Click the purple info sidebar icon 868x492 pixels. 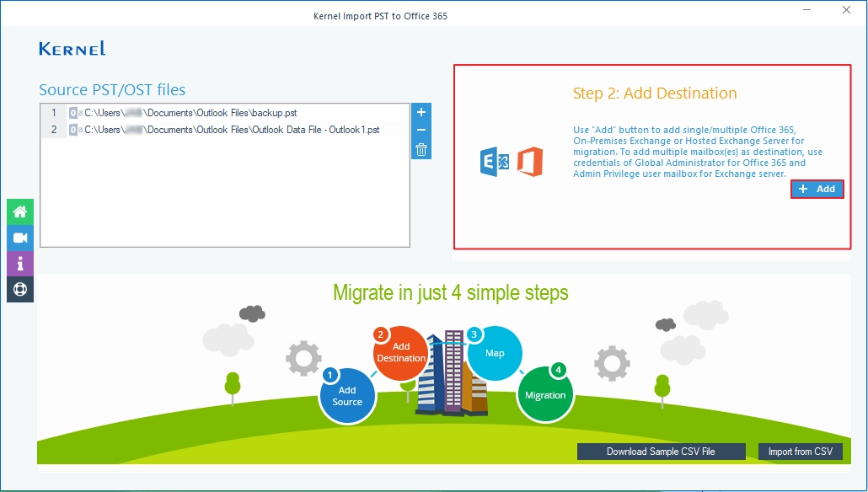pyautogui.click(x=20, y=264)
